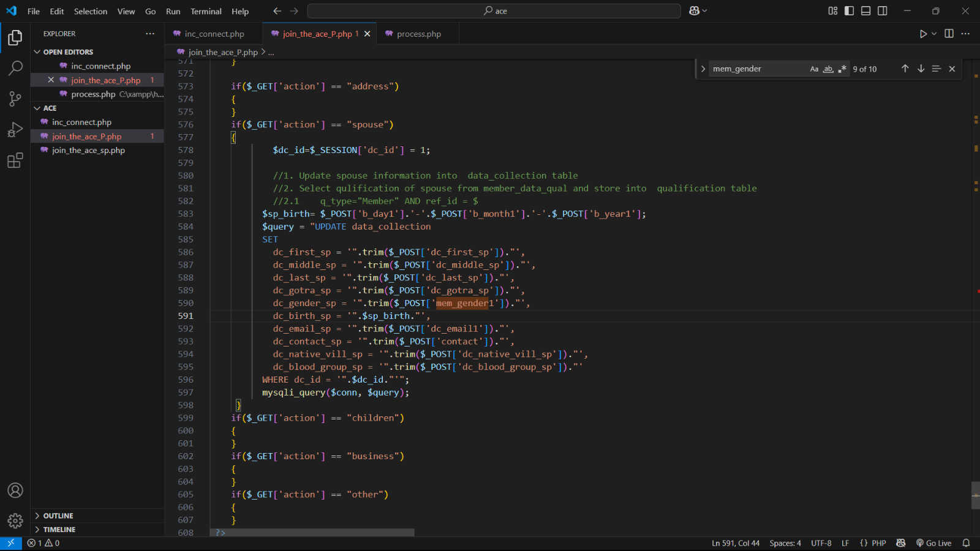Viewport: 980px width, 551px height.
Task: Switch to the process.php tab
Action: coord(418,34)
